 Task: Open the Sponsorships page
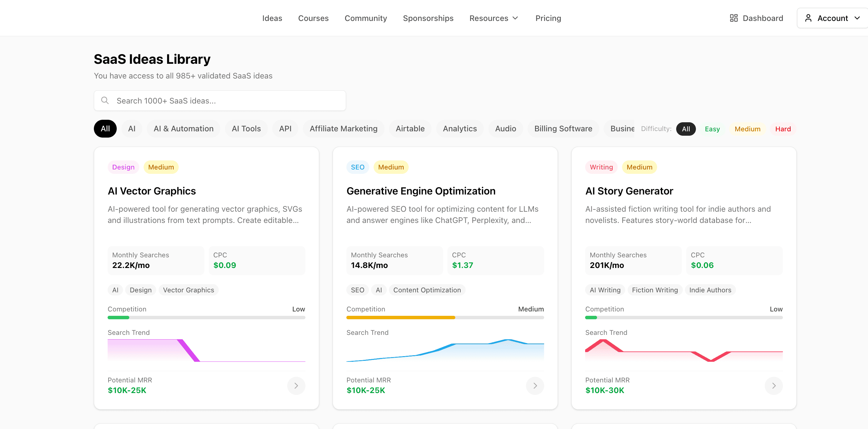[x=428, y=18]
